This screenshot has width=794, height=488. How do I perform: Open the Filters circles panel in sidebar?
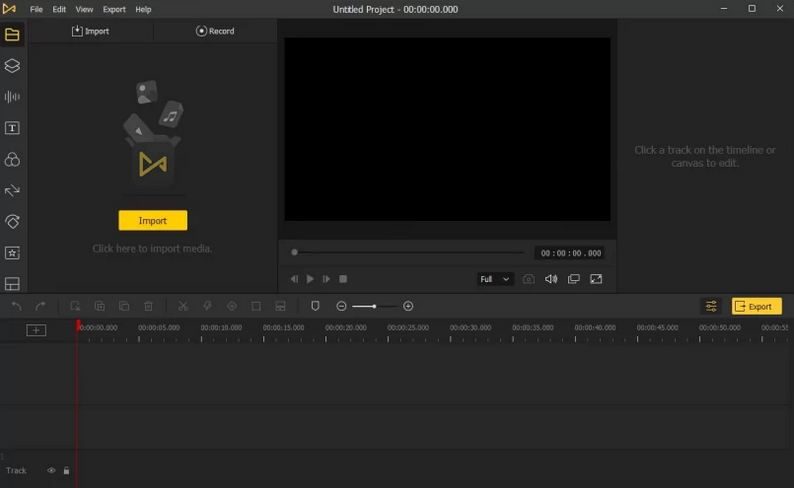(12, 159)
